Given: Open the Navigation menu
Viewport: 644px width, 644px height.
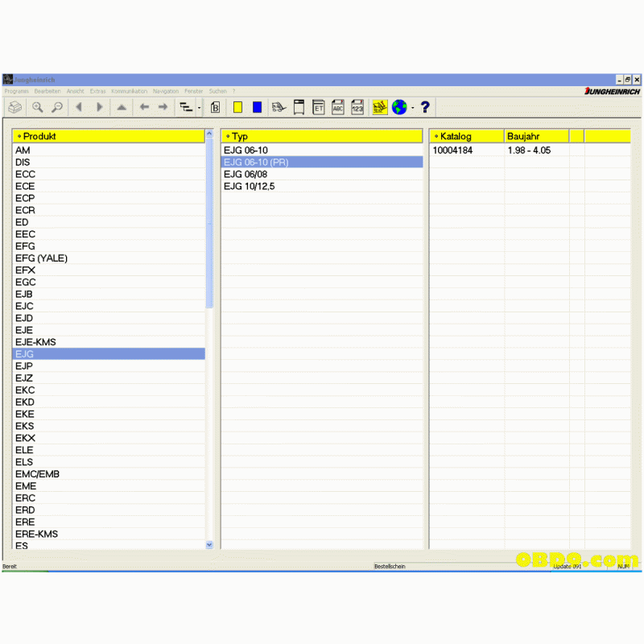Looking at the screenshot, I should pos(166,91).
